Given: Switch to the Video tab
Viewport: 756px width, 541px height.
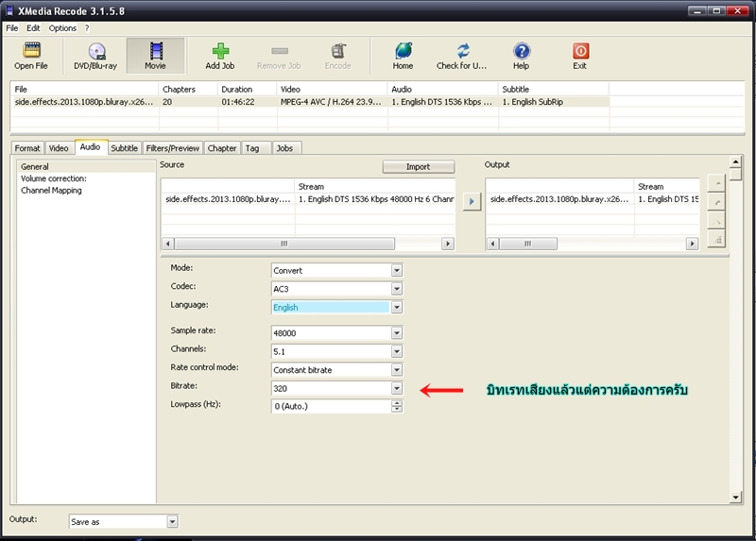Looking at the screenshot, I should tap(59, 148).
